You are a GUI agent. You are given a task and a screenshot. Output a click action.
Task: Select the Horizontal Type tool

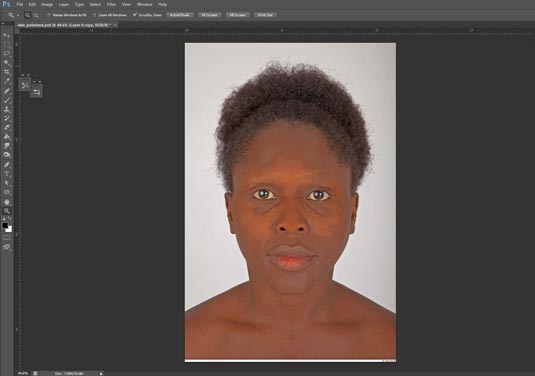(x=6, y=174)
